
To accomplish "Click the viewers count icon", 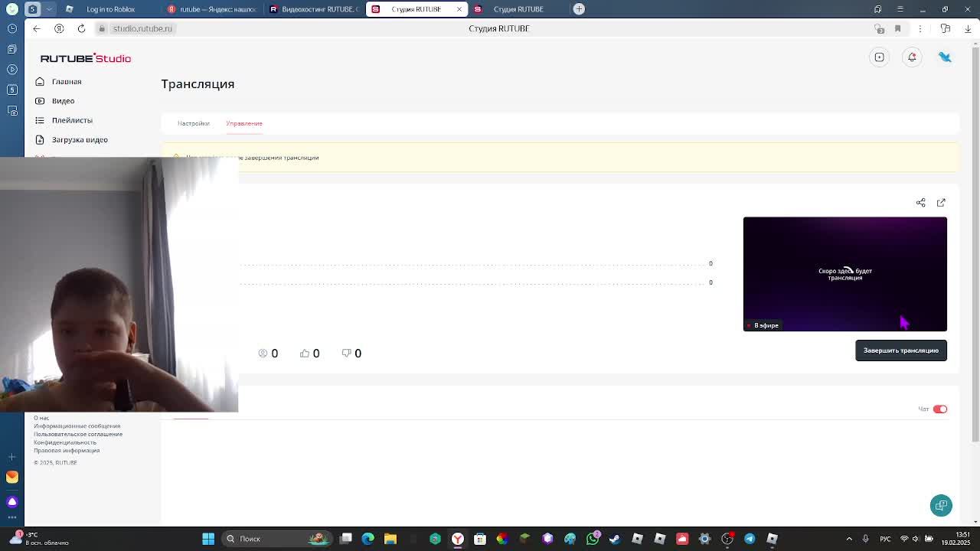I will (x=263, y=353).
